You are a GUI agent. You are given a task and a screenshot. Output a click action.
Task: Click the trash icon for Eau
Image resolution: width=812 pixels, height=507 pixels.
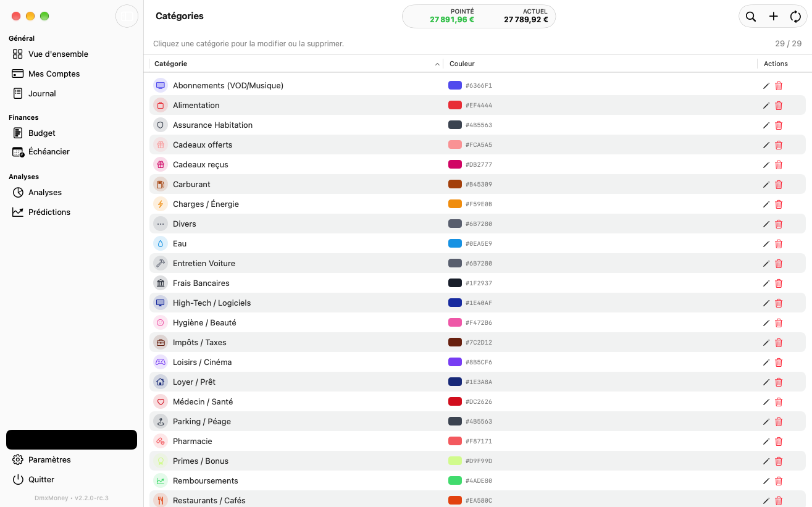(779, 244)
